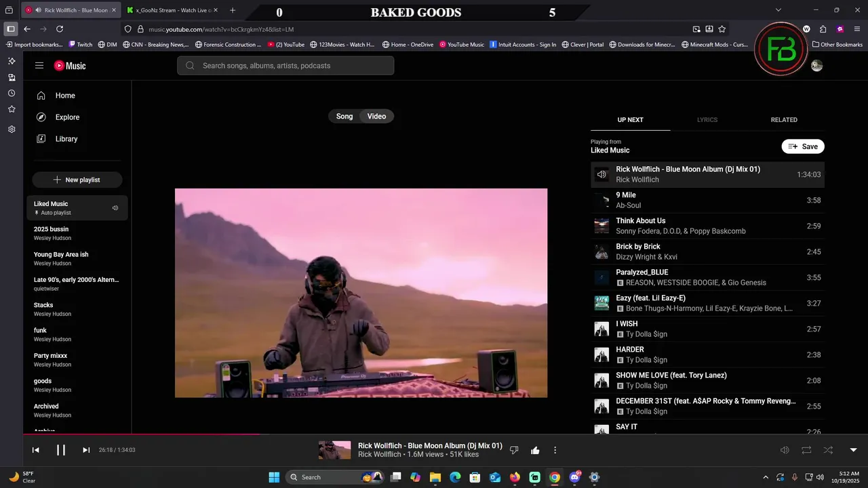Click the music video frame

coord(361,293)
